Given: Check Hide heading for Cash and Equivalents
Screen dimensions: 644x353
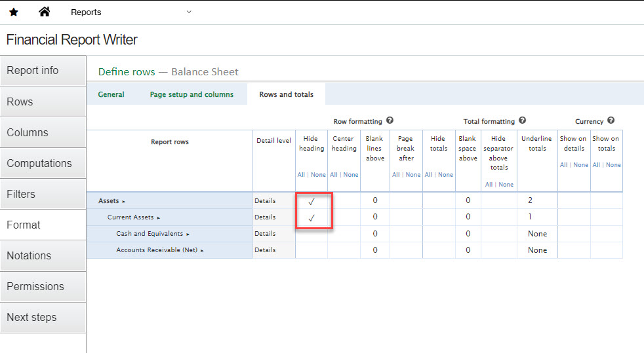Looking at the screenshot, I should click(312, 234).
